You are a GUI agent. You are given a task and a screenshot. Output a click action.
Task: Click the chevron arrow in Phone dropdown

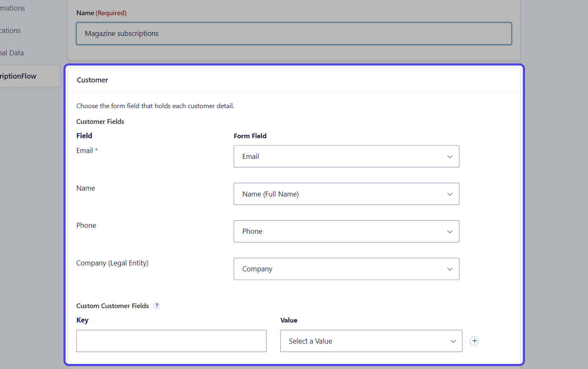pyautogui.click(x=450, y=232)
